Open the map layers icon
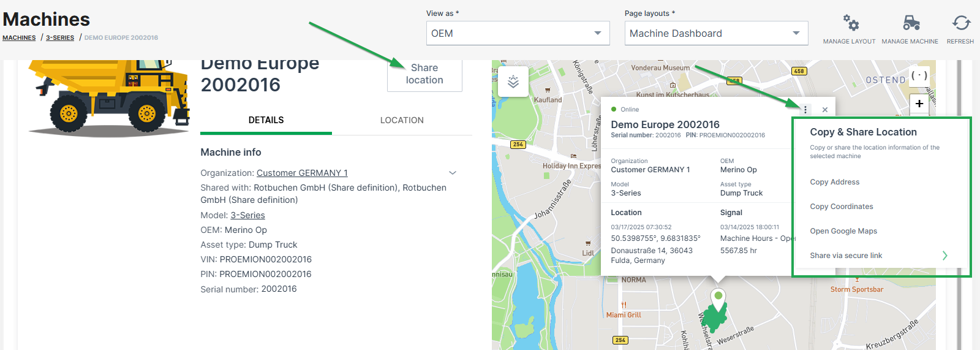Viewport: 980px width, 350px height. (513, 82)
